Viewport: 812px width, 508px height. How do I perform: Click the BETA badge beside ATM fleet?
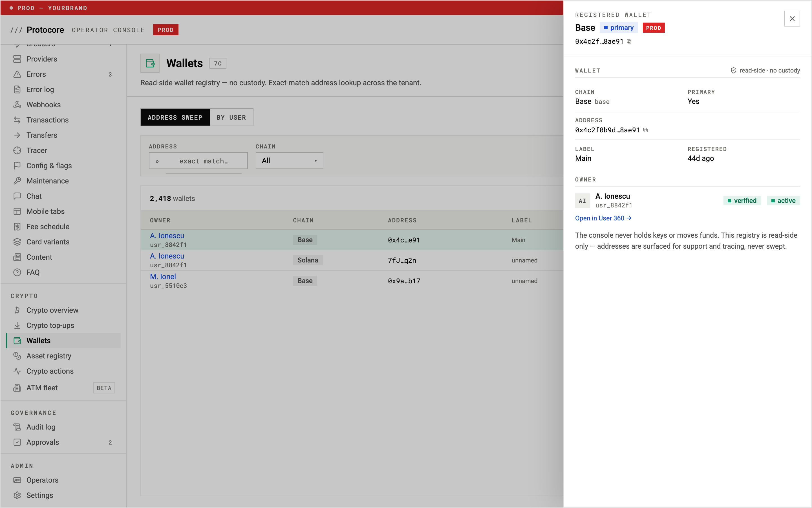(104, 388)
